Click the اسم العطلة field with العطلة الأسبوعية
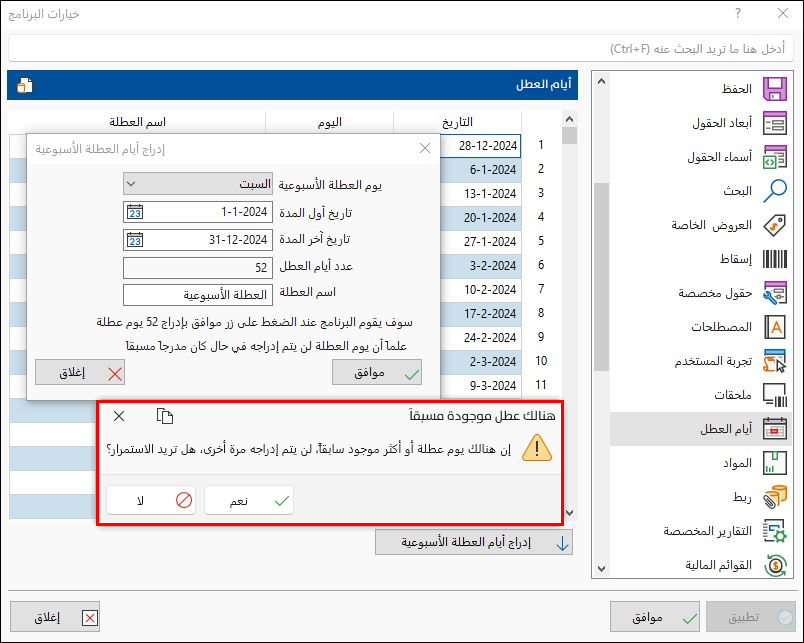Image resolution: width=804 pixels, height=643 pixels. pyautogui.click(x=197, y=295)
